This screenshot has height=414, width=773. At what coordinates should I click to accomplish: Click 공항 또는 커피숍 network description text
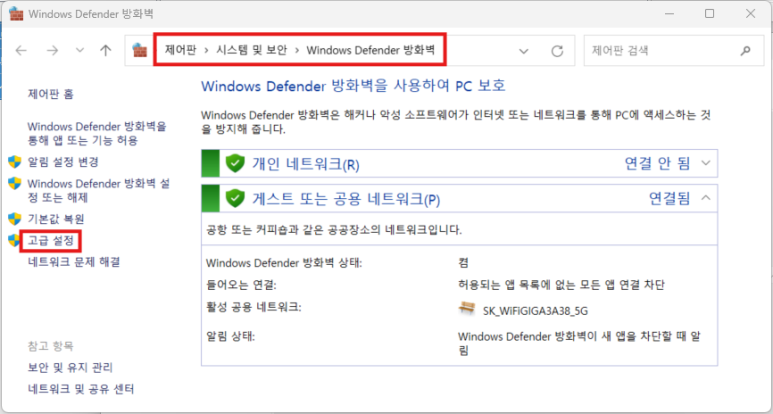(334, 230)
